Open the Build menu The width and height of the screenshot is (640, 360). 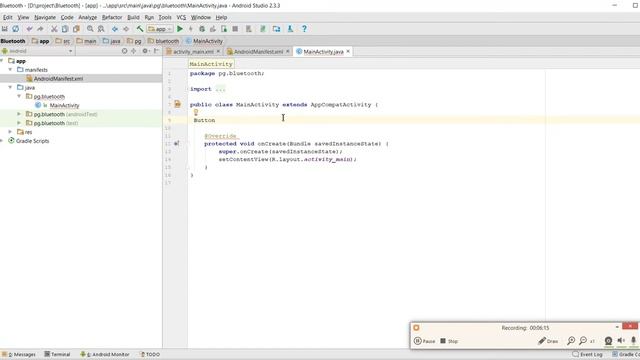(133, 18)
